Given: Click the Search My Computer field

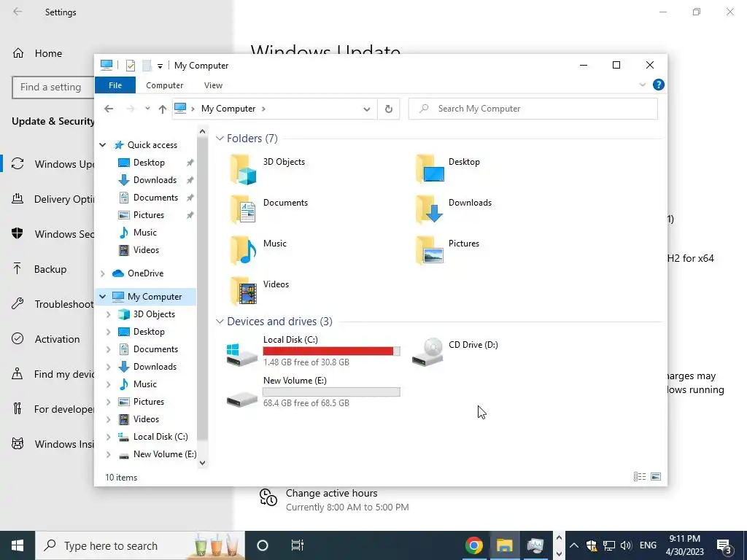Looking at the screenshot, I should tap(533, 109).
